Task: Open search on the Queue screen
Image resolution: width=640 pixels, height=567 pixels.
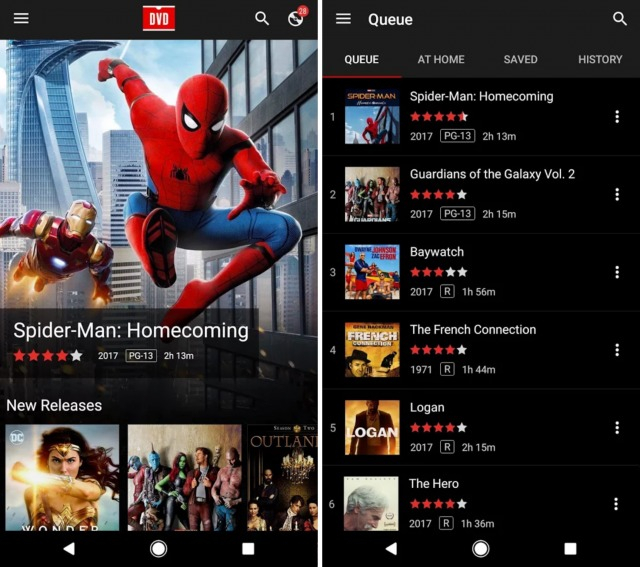Action: point(620,18)
